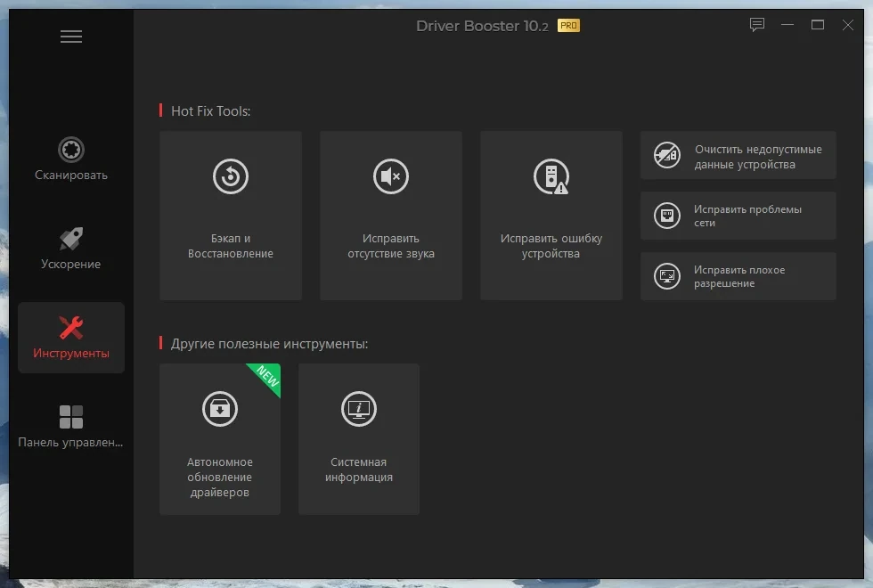The height and width of the screenshot is (588, 873).
Task: Click the offline driver update box icon
Action: click(x=220, y=409)
